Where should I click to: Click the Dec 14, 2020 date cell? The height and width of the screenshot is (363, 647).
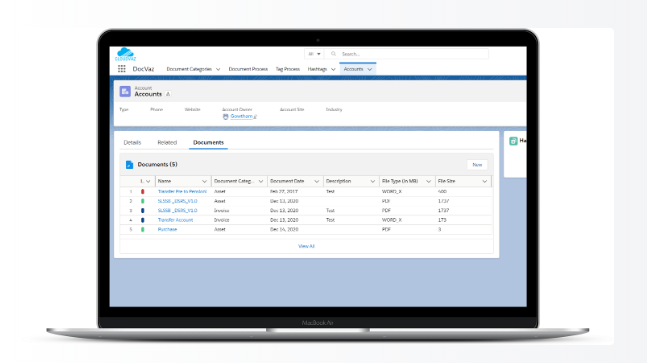tap(284, 229)
